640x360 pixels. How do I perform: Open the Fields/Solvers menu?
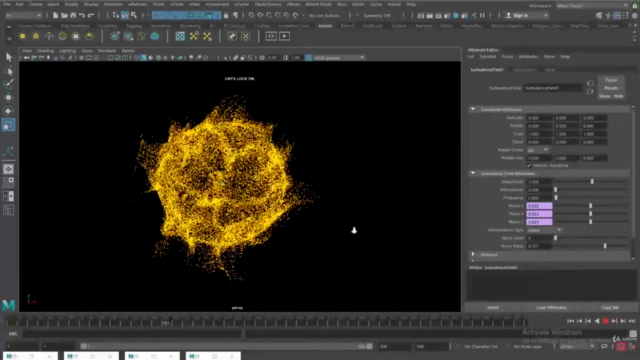click(x=268, y=4)
